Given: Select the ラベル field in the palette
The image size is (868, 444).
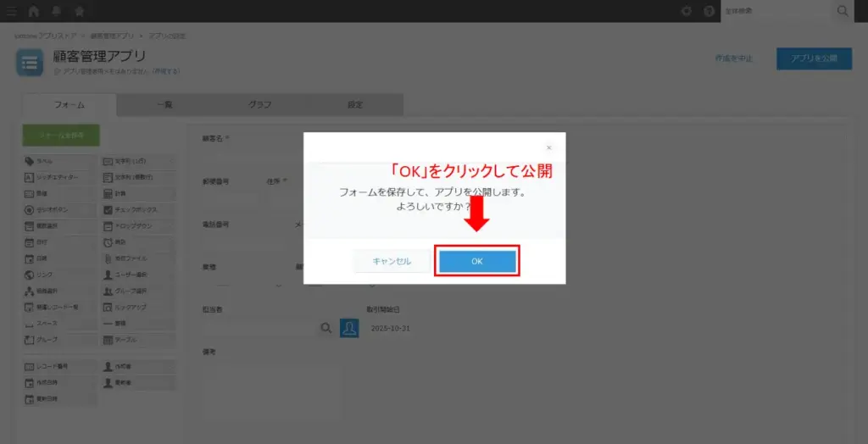Looking at the screenshot, I should 60,162.
